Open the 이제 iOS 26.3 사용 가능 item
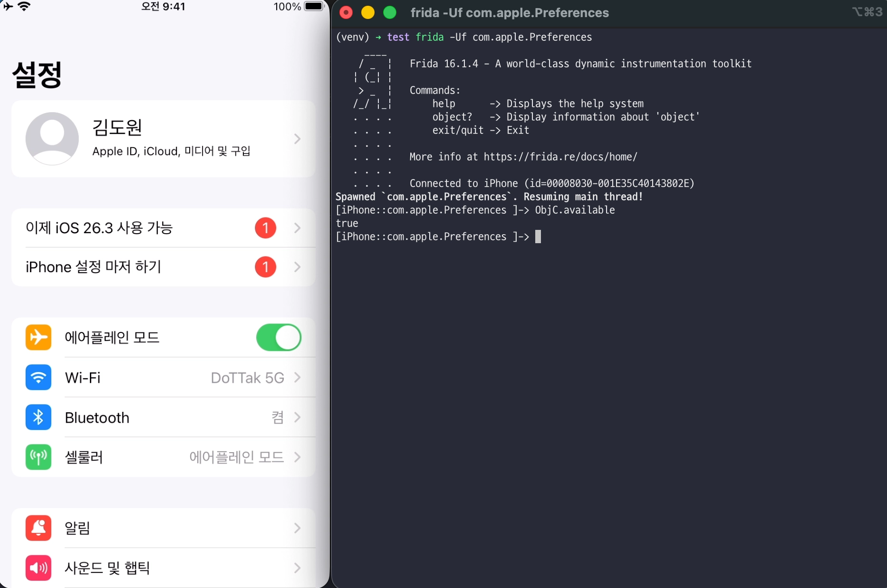887x588 pixels. click(164, 228)
